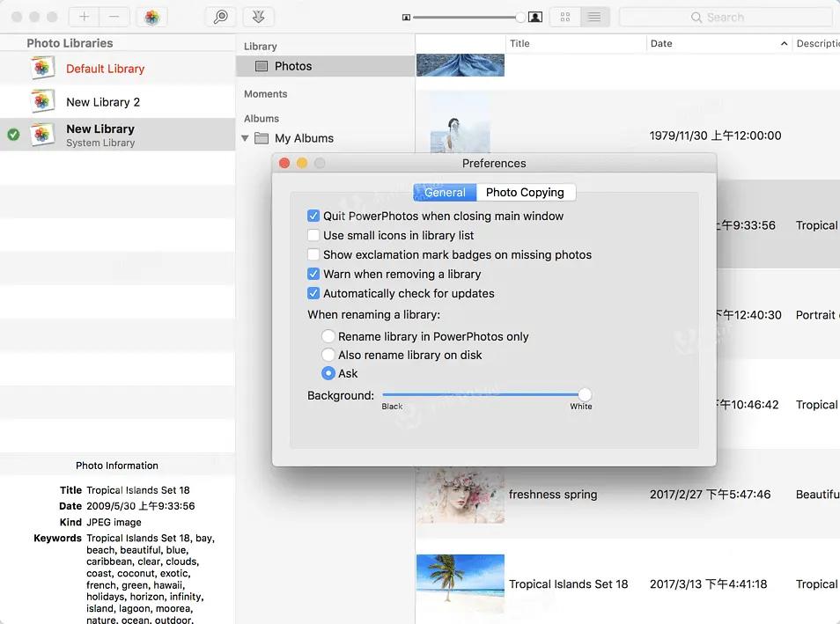Click the My Albums folder icon
The height and width of the screenshot is (624, 840).
click(x=262, y=138)
